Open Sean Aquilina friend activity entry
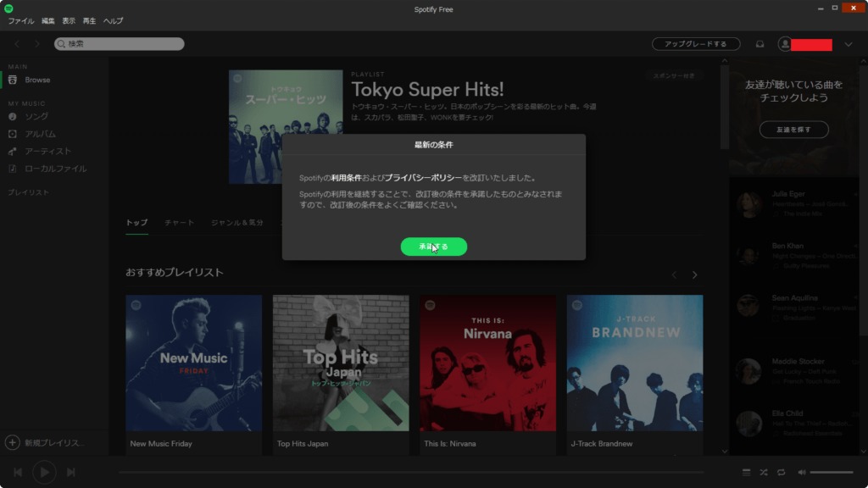The height and width of the screenshot is (488, 868). click(x=796, y=308)
